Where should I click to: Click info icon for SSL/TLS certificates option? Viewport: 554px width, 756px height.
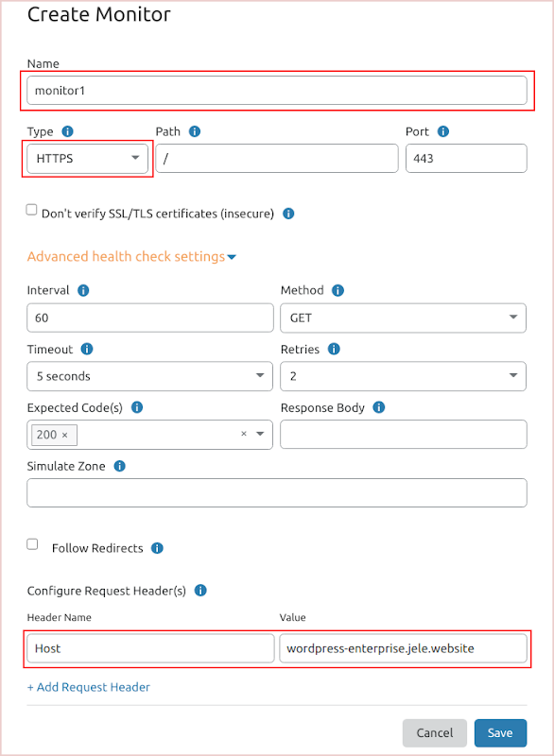coord(288,214)
